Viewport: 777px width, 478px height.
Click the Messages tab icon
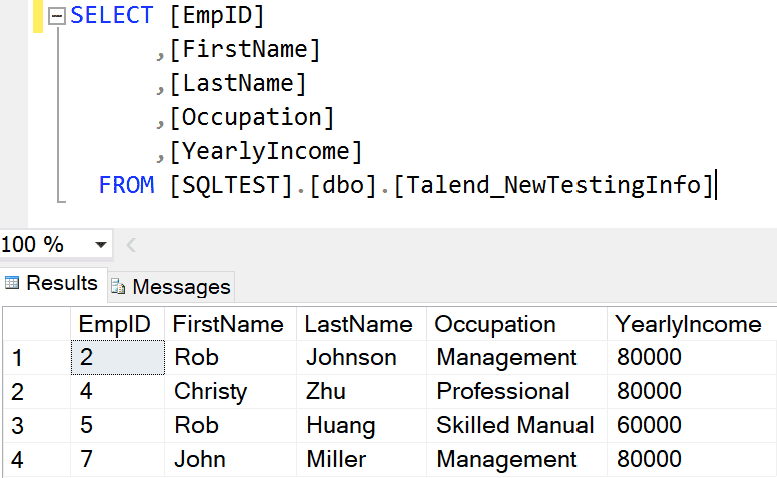[119, 287]
